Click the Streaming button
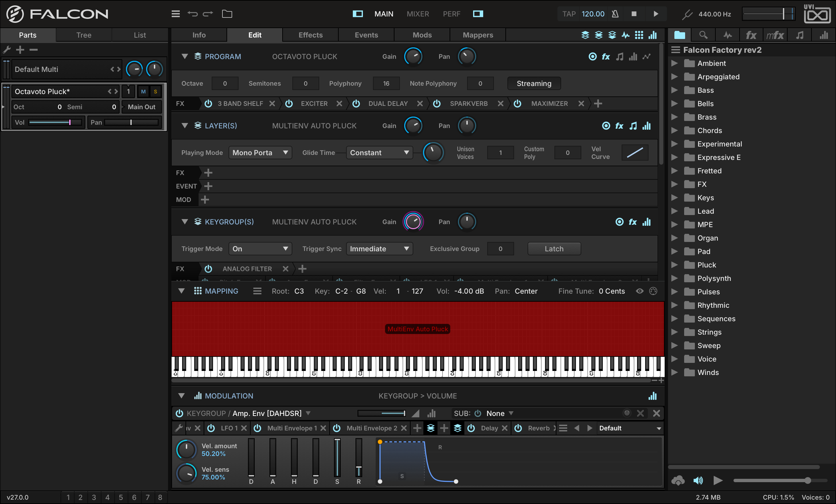This screenshot has width=836, height=504. coord(534,83)
